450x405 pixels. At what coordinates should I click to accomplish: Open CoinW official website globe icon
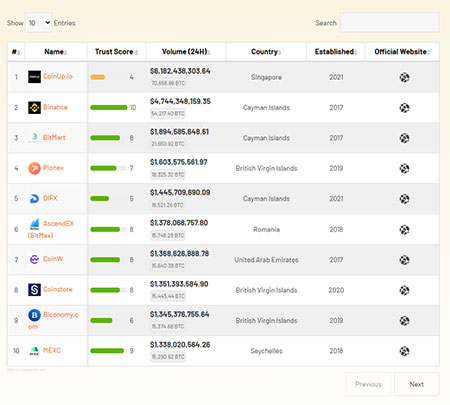404,260
